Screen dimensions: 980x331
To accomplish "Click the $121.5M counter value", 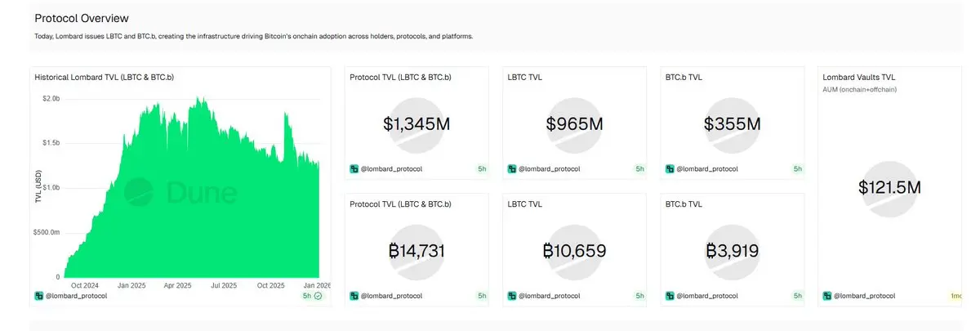I will pos(889,188).
